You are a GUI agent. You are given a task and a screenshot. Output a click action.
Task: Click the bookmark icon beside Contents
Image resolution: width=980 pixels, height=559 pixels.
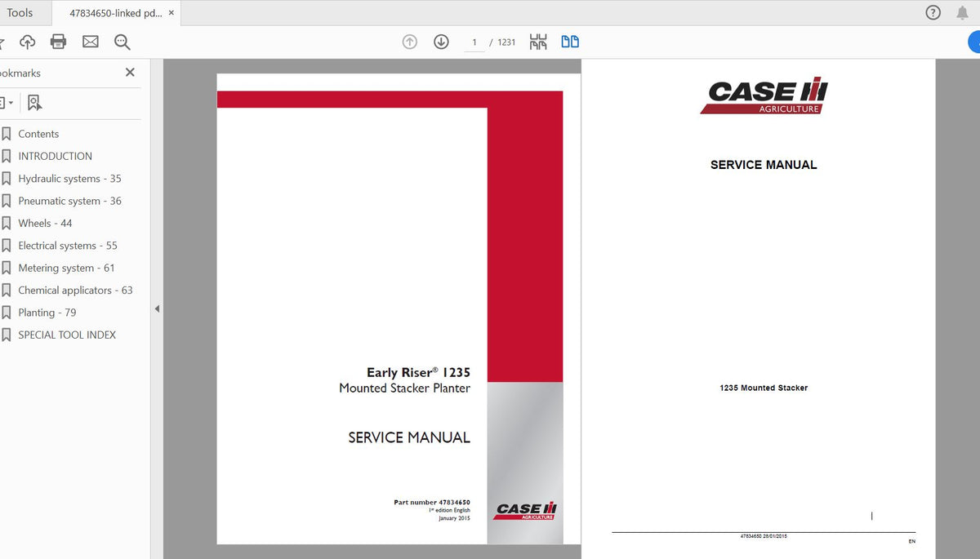[x=7, y=134]
